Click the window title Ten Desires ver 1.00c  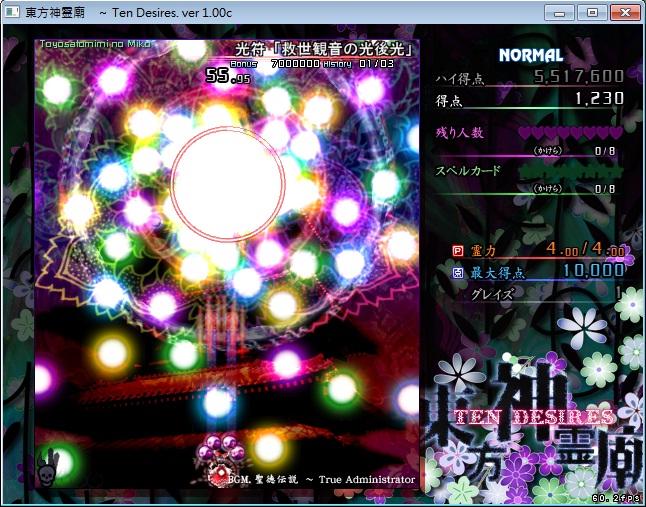pyautogui.click(x=172, y=13)
